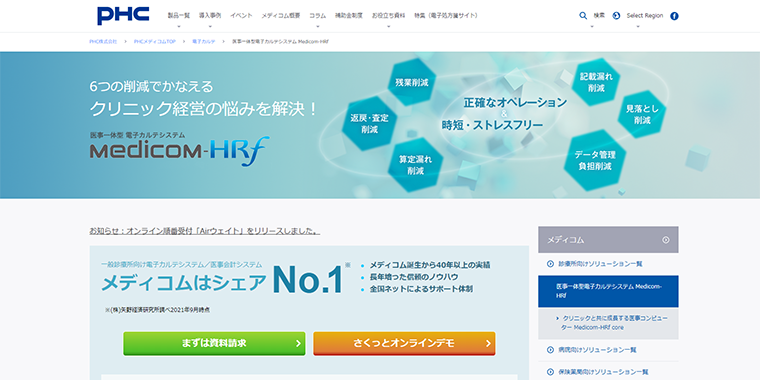The width and height of the screenshot is (760, 380).
Task: Click the orange さくっとオンラインデモ button
Action: pyautogui.click(x=404, y=343)
